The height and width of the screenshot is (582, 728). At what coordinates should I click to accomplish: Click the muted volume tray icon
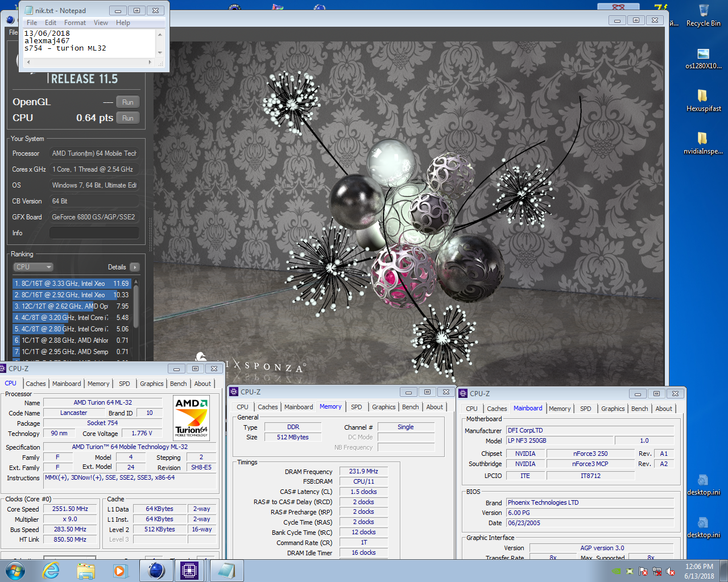[671, 571]
